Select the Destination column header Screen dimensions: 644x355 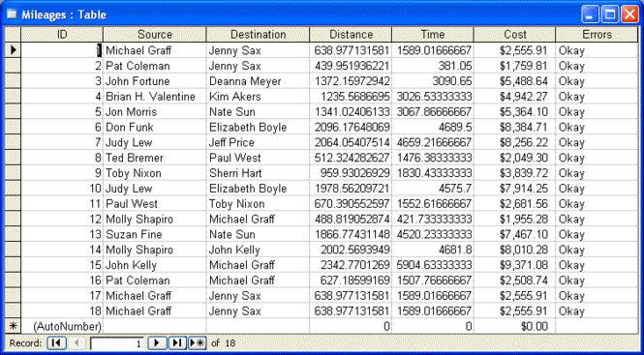tap(258, 35)
